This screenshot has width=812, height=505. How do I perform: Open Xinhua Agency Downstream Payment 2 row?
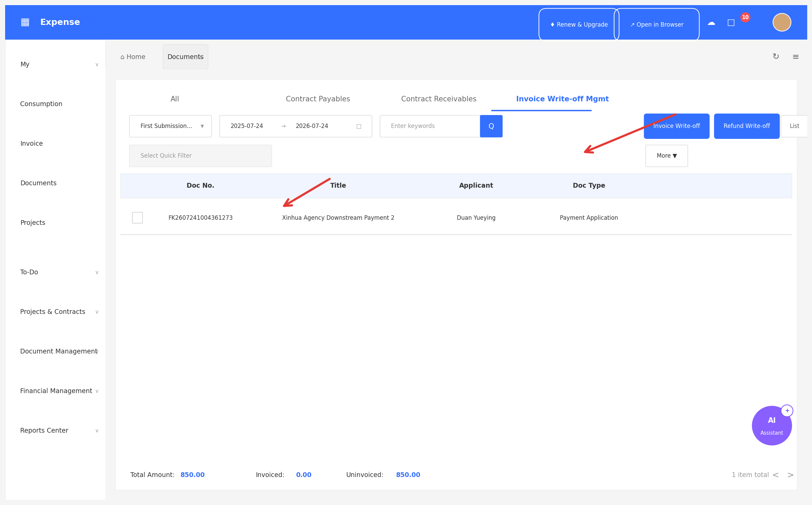[x=338, y=218]
